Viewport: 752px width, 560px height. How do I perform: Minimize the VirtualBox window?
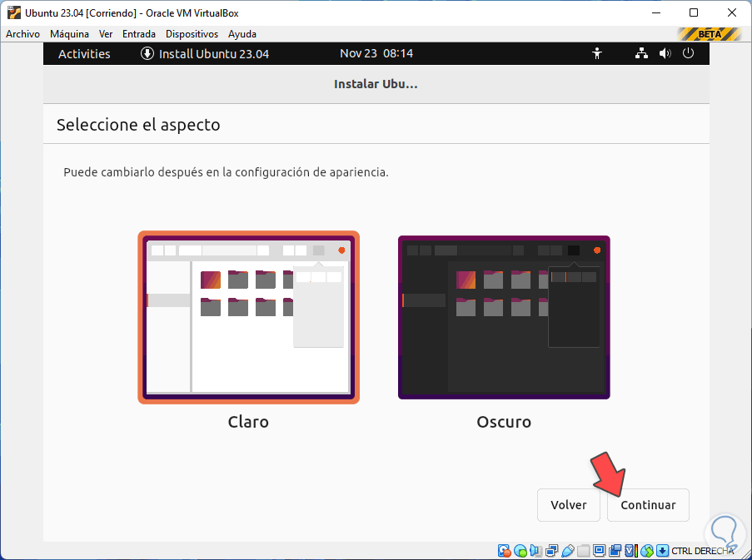point(656,13)
